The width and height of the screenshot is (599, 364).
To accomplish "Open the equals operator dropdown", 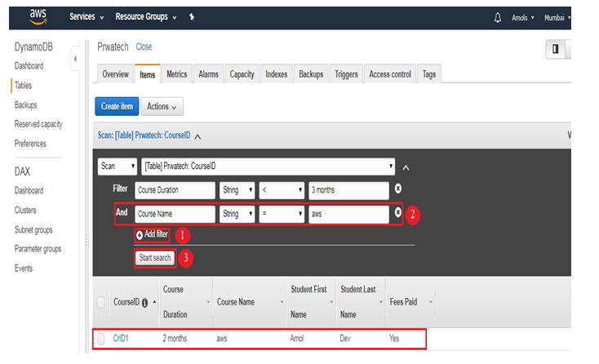I will pyautogui.click(x=282, y=214).
